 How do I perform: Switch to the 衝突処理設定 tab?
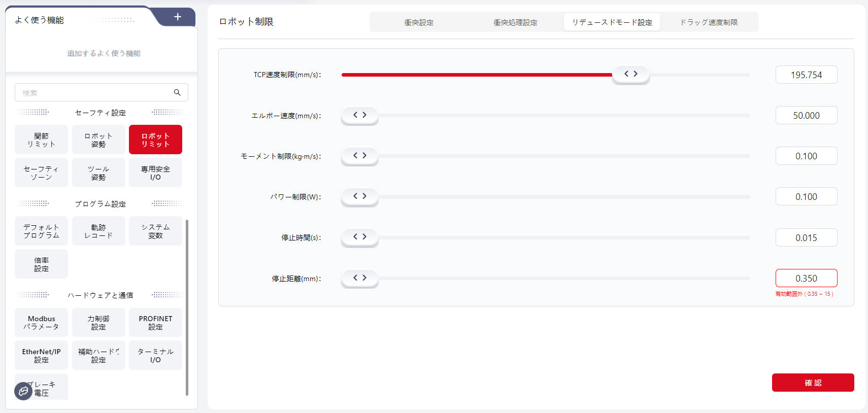pyautogui.click(x=515, y=22)
